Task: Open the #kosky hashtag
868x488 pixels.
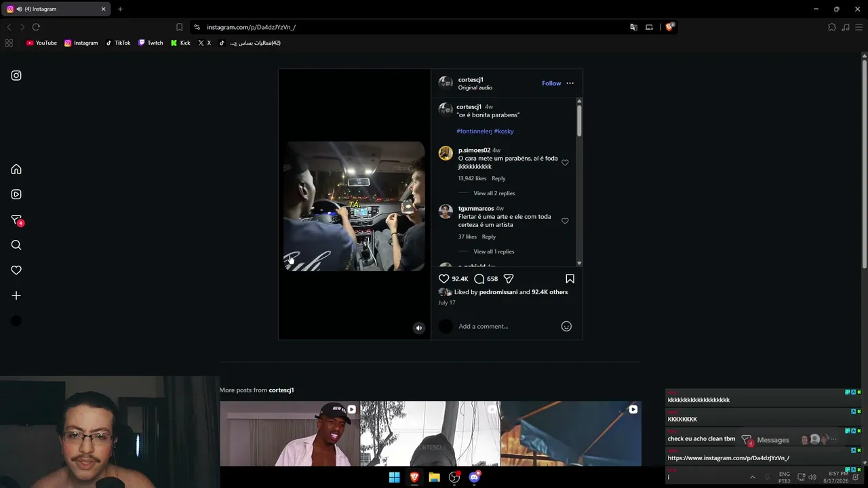Action: coord(504,131)
